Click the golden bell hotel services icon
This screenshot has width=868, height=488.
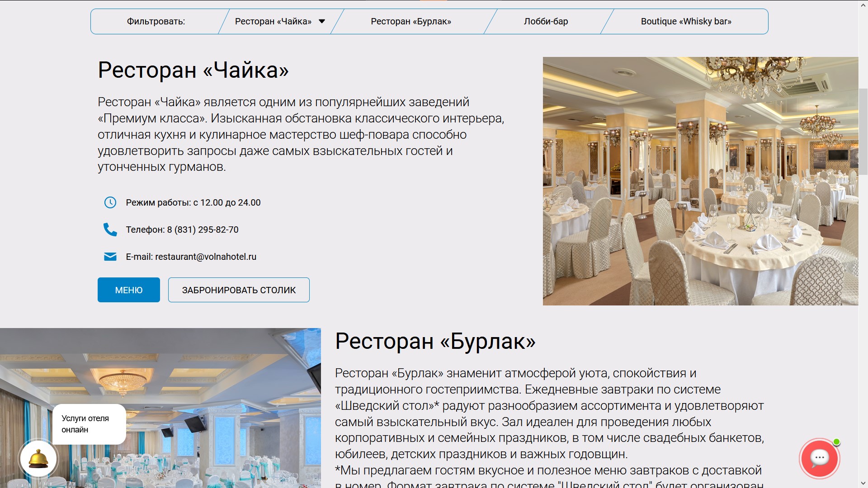(x=38, y=458)
